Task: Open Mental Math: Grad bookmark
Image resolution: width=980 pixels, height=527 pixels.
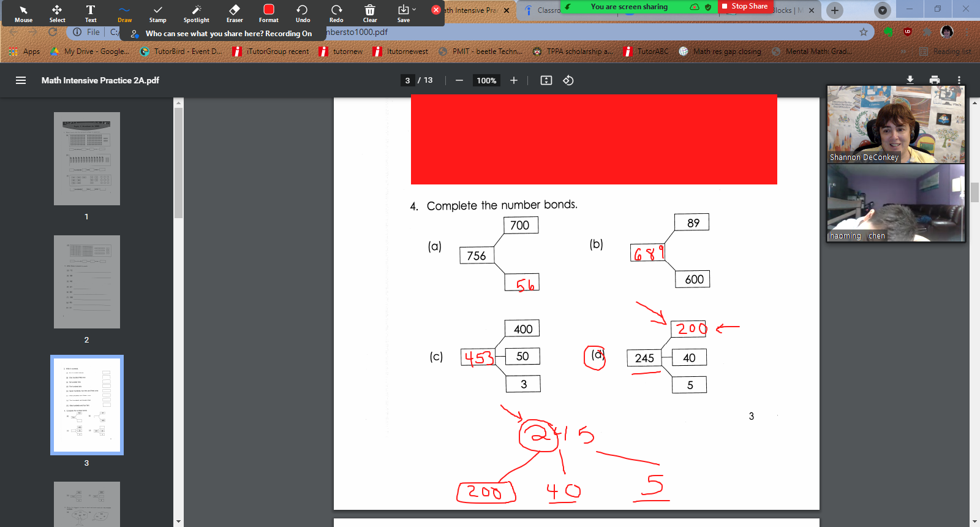Action: 812,51
